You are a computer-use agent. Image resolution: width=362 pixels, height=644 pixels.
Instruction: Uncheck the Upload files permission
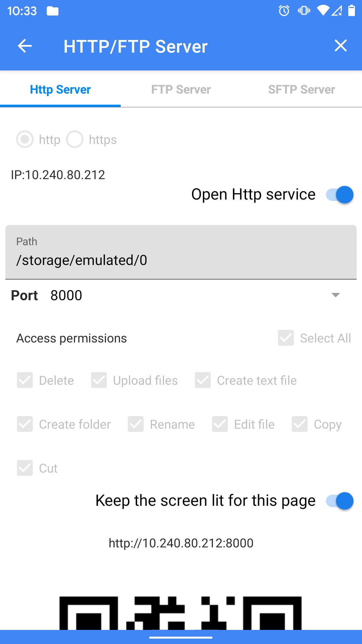[x=99, y=380]
